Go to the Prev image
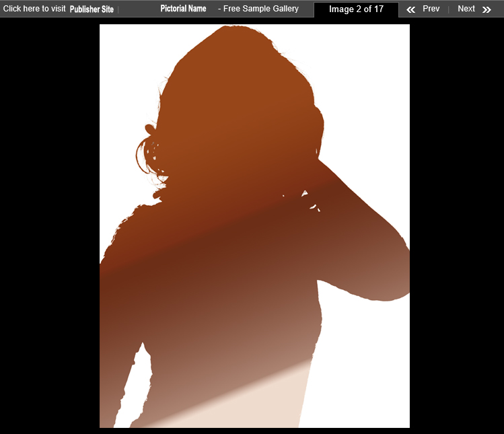The width and height of the screenshot is (504, 434). click(431, 9)
